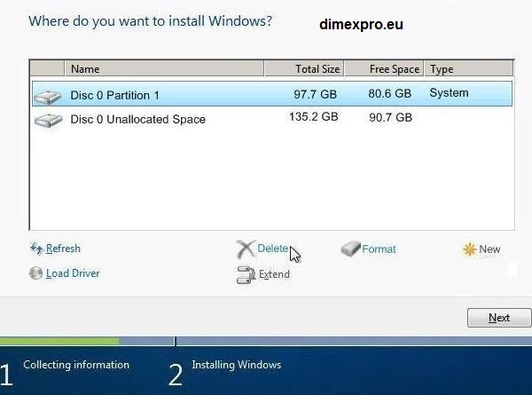Click the red X Delete icon
The width and height of the screenshot is (532, 395).
246,249
